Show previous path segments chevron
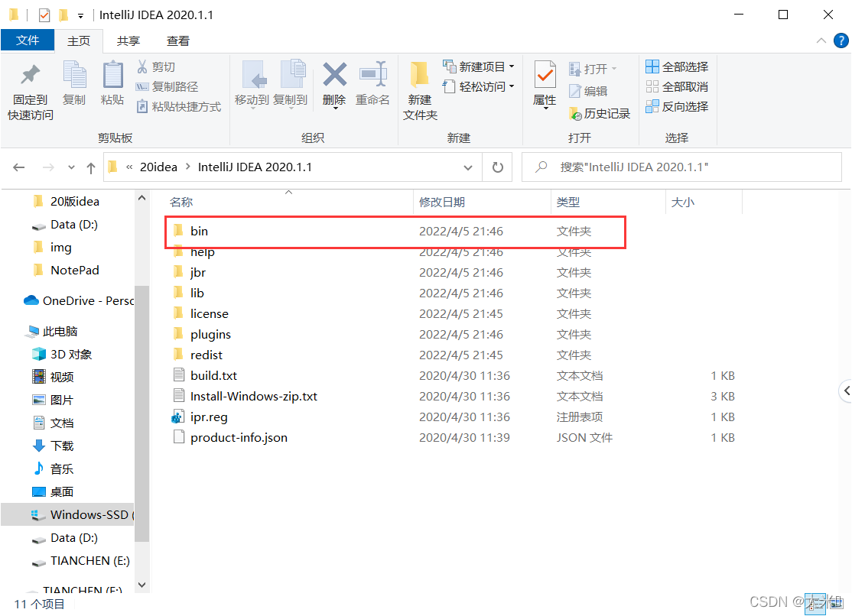Viewport: 852px width, 616px height. pos(129,167)
